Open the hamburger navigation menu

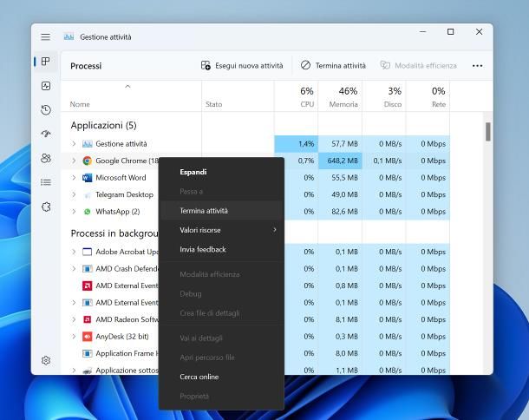click(x=46, y=36)
